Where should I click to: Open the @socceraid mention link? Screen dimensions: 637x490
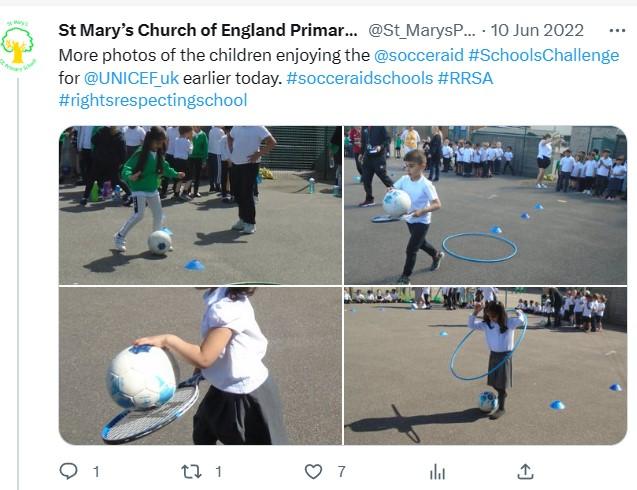tap(416, 55)
